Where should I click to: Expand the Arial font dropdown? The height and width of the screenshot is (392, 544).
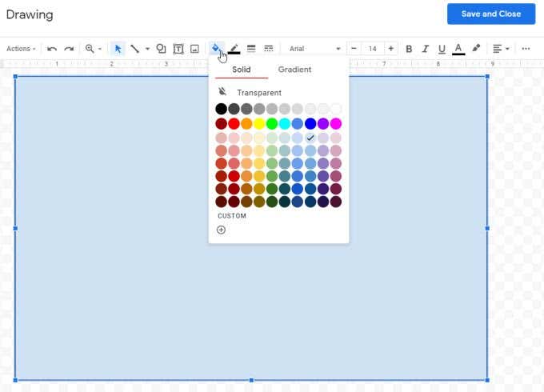point(314,49)
